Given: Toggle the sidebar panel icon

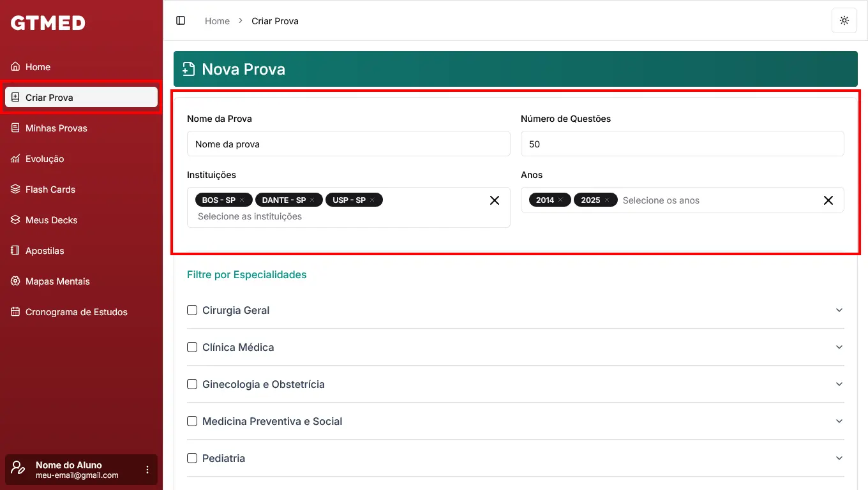Looking at the screenshot, I should [x=181, y=20].
